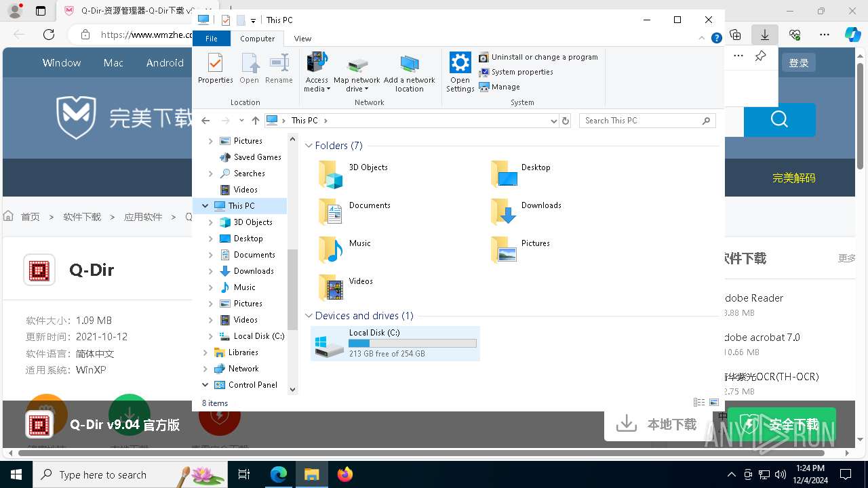Click 软件下载 breadcrumb link
Viewport: 868px width, 488px height.
pos(82,217)
